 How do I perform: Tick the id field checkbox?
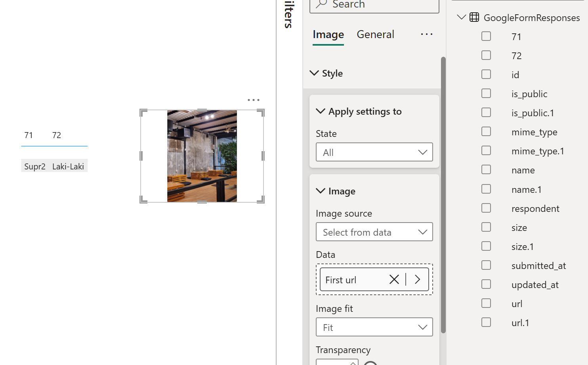[x=486, y=74]
